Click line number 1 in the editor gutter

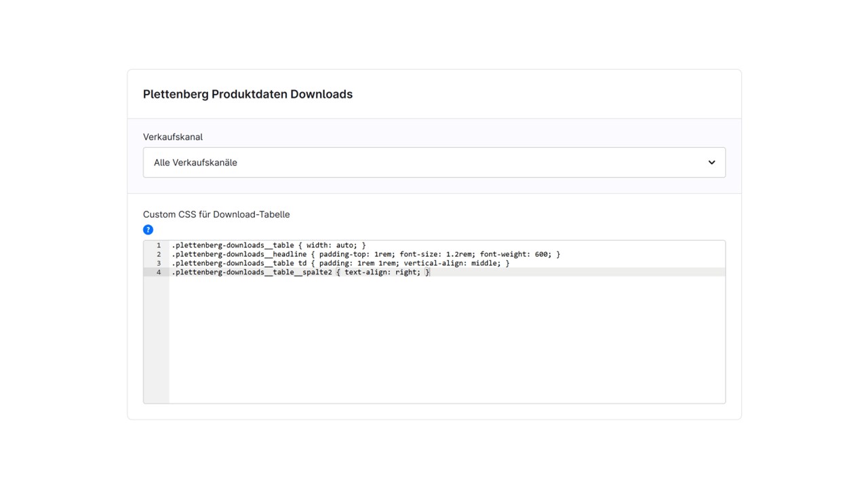click(x=159, y=245)
